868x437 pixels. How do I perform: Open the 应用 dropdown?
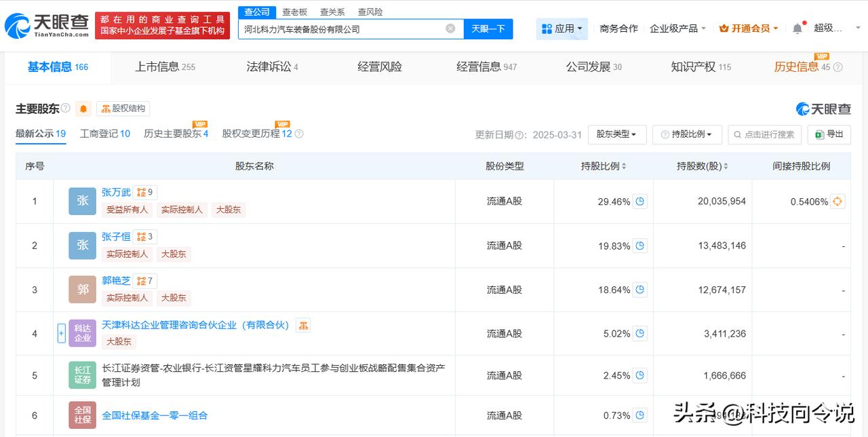pyautogui.click(x=562, y=28)
